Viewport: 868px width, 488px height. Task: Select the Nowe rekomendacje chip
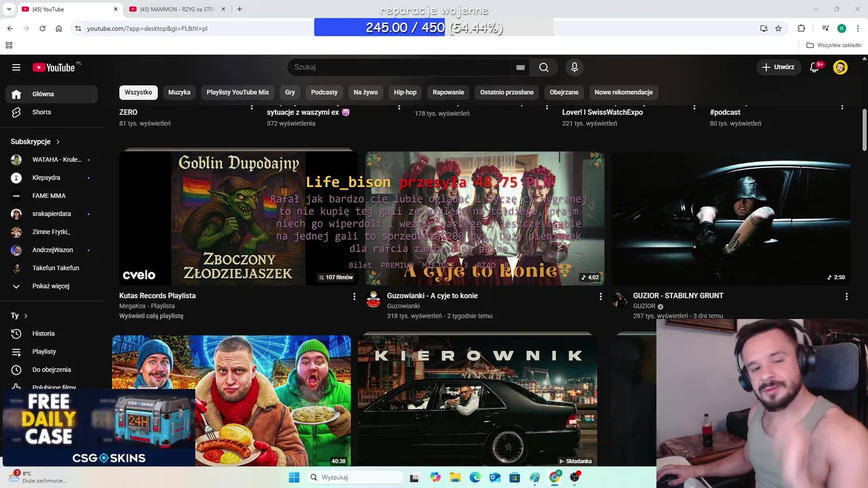[x=623, y=92]
